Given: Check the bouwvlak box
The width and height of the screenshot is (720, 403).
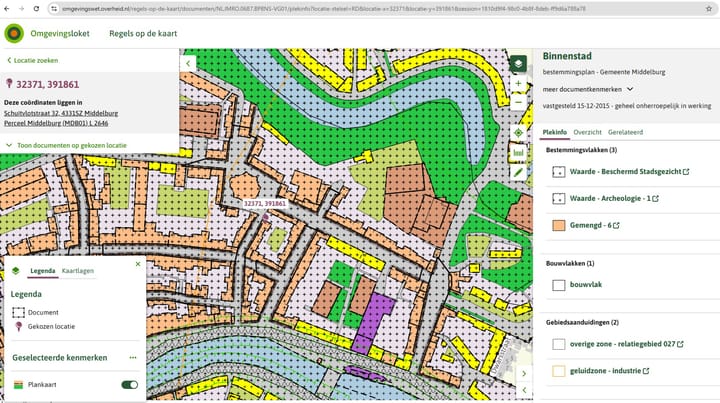Looking at the screenshot, I should tap(559, 285).
